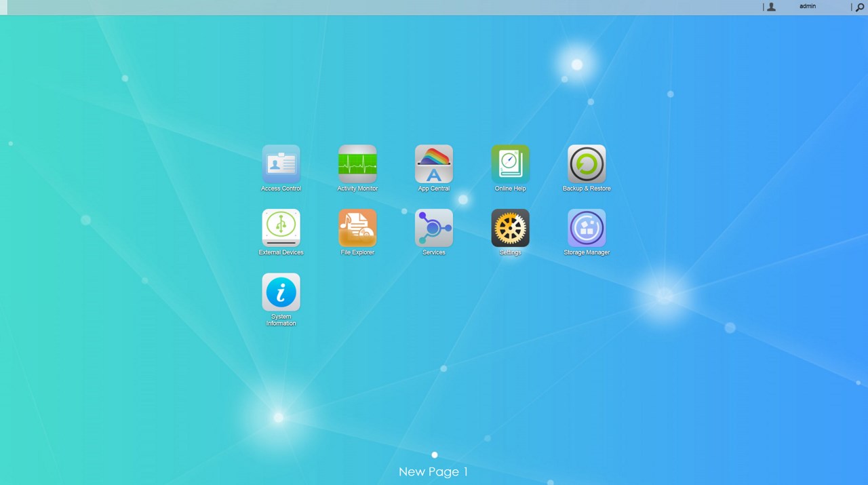
Task: Open External Devices
Action: tap(281, 228)
